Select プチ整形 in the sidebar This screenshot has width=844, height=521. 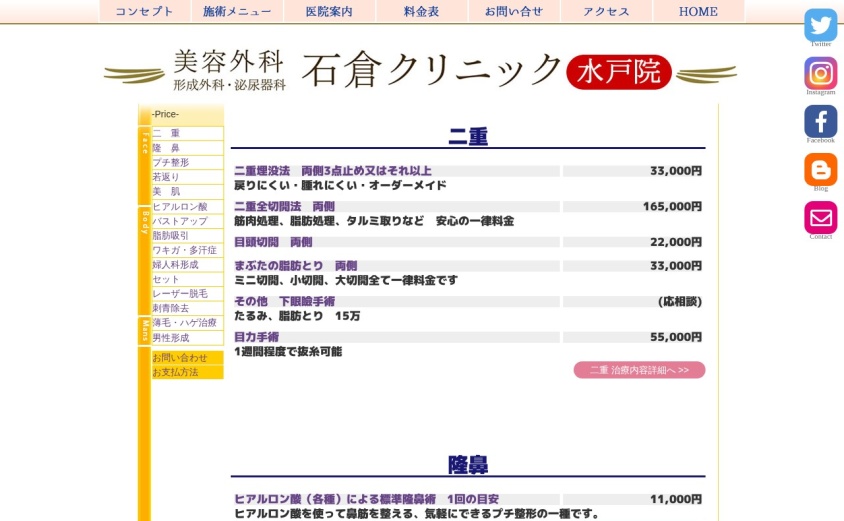point(187,162)
